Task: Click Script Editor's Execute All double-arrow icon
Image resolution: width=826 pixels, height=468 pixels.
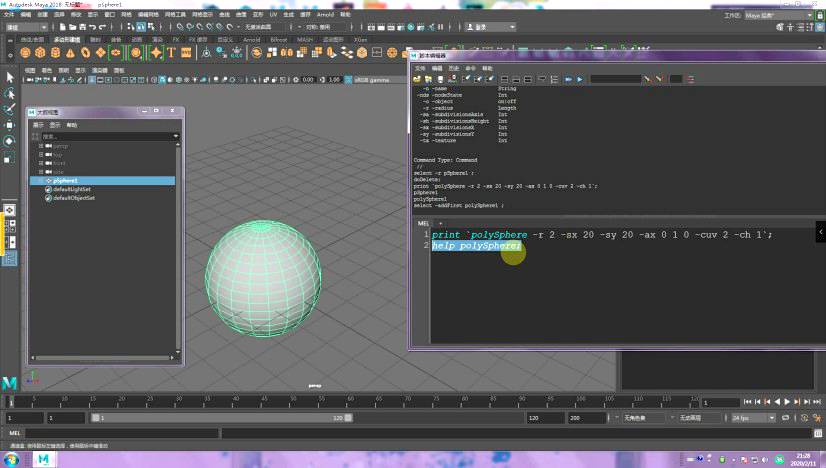Action: click(568, 79)
